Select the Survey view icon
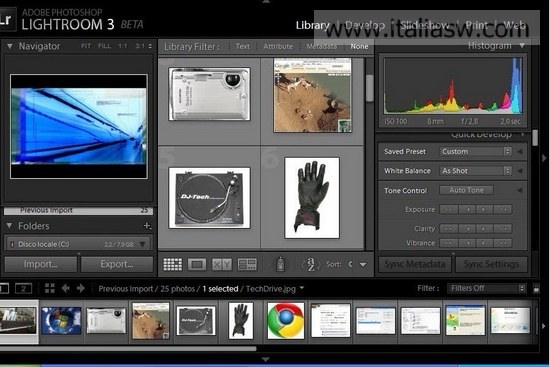 (x=247, y=264)
